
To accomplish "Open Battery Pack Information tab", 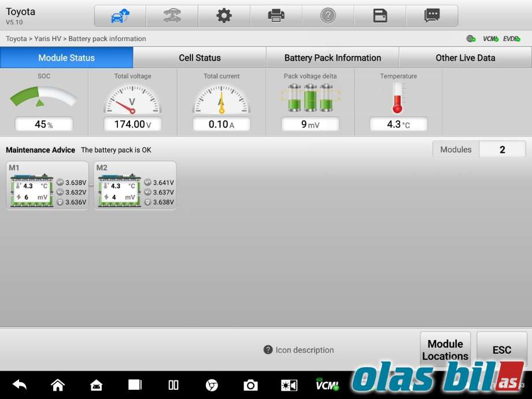I will [x=332, y=58].
